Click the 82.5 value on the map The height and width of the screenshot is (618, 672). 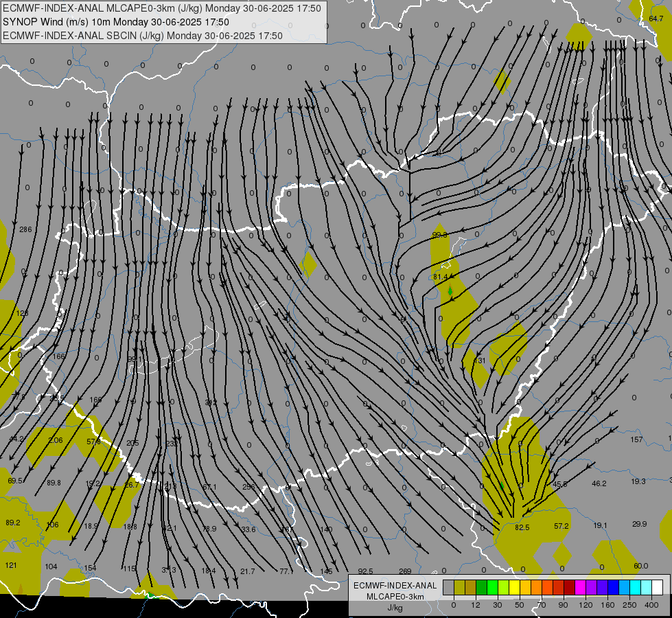click(x=522, y=527)
